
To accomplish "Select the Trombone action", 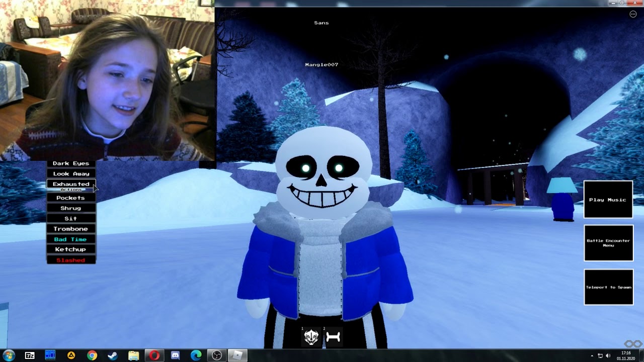I will click(71, 229).
